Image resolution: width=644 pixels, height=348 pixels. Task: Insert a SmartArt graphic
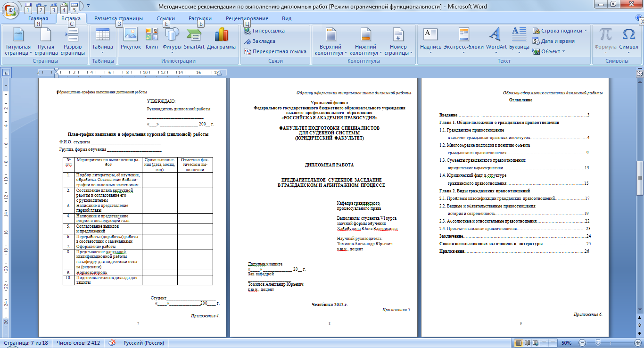coord(194,39)
